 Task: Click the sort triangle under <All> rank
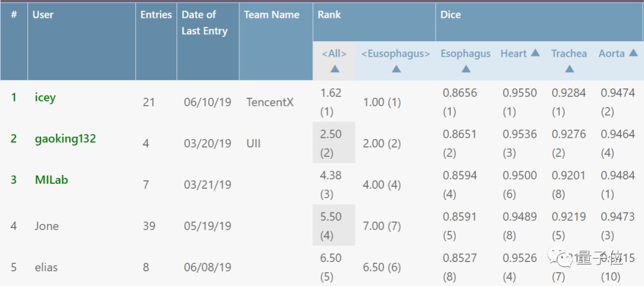pyautogui.click(x=335, y=69)
